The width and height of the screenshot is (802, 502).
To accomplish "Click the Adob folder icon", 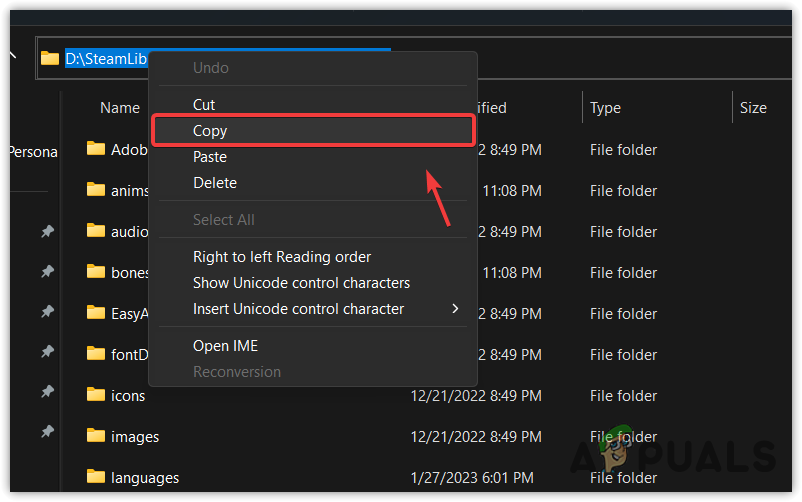I will 96,149.
